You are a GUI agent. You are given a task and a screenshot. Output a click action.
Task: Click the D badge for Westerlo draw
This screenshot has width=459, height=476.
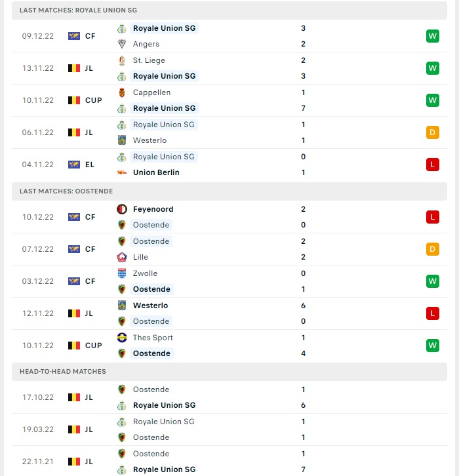point(433,132)
